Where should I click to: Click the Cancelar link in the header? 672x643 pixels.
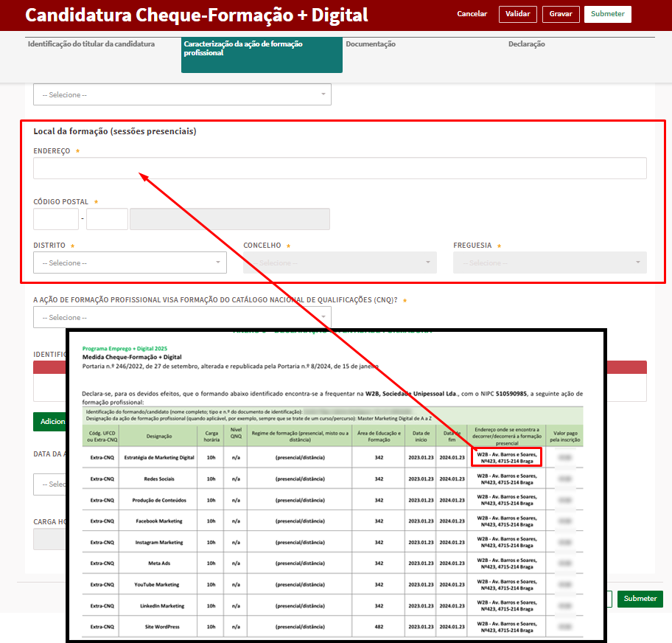click(x=472, y=14)
